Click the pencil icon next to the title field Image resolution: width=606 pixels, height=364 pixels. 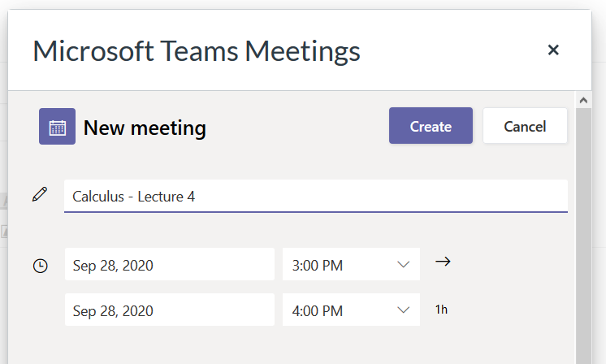[40, 194]
